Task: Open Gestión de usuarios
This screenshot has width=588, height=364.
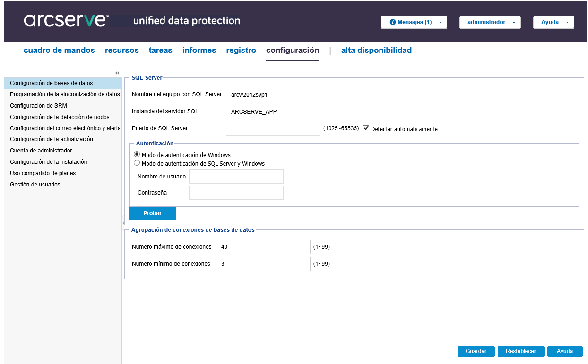Action: [62, 185]
